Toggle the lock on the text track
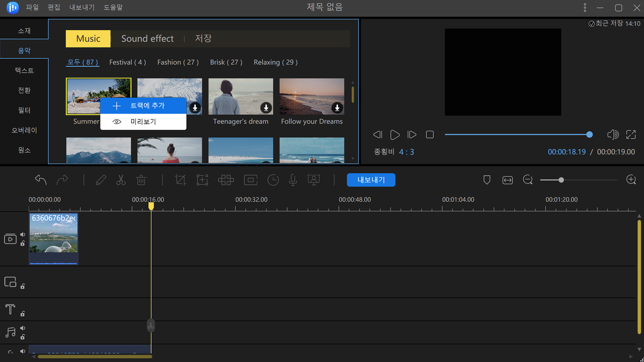This screenshot has width=644, height=362. click(x=23, y=314)
